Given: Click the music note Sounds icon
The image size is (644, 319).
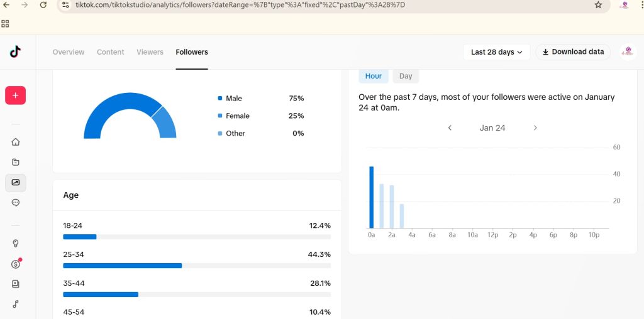Looking at the screenshot, I should coord(16,304).
